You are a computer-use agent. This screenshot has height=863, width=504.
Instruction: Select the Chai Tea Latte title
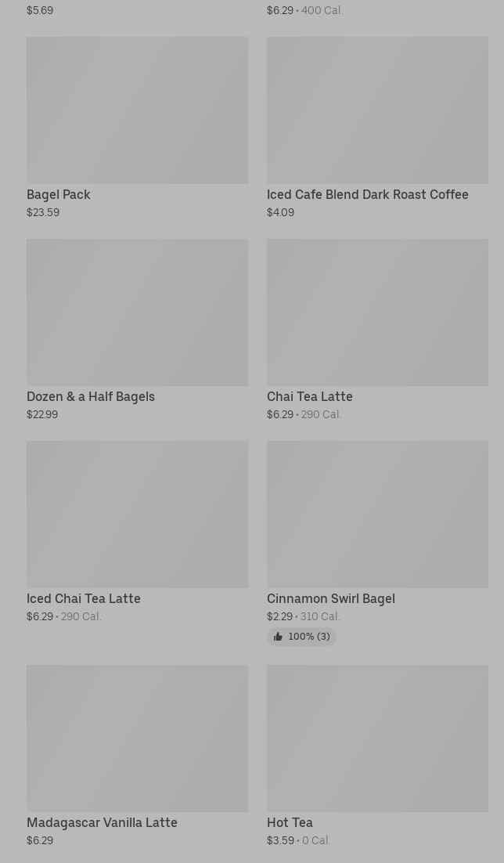[310, 397]
